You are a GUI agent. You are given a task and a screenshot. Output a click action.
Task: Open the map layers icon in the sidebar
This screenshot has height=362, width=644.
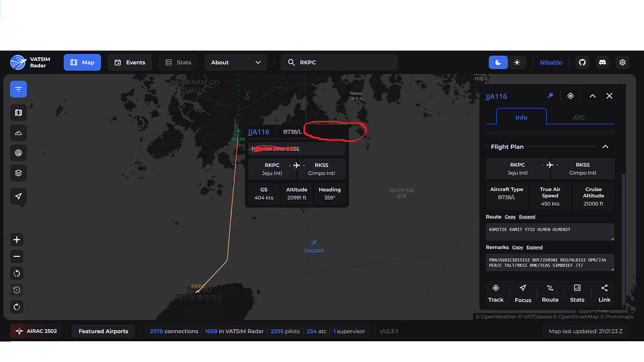click(18, 174)
